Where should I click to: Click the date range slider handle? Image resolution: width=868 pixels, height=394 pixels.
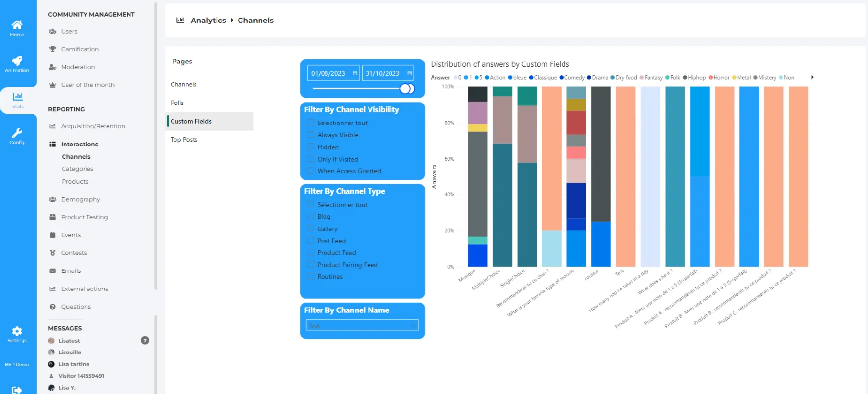[x=406, y=89]
